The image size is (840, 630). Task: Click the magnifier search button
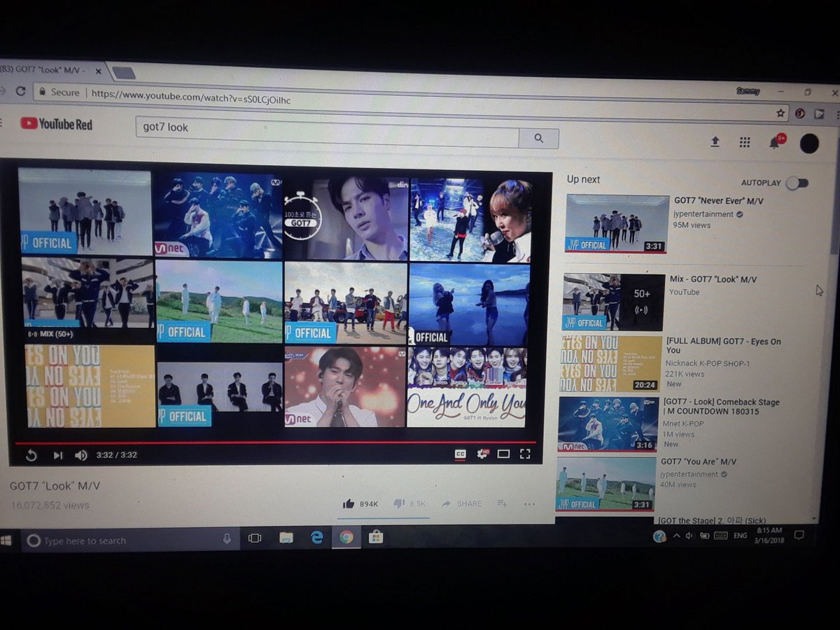pyautogui.click(x=538, y=139)
